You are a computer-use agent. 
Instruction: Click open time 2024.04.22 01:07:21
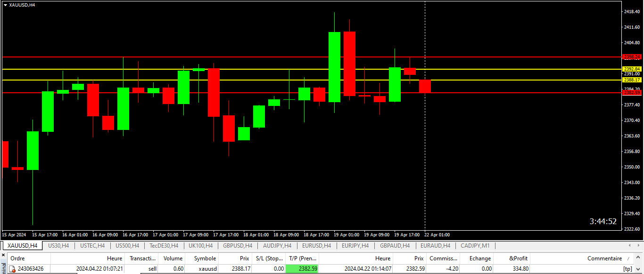[99, 269]
